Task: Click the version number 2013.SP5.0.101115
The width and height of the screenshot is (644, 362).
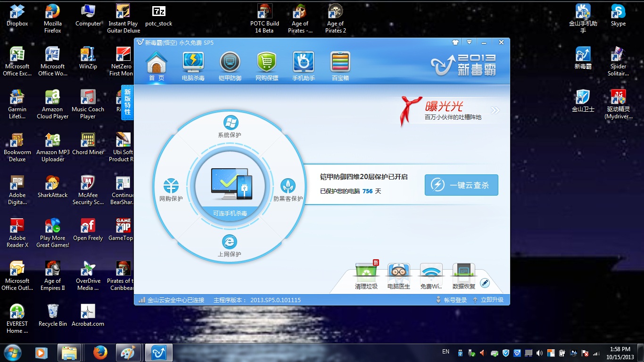Action: coord(275,300)
